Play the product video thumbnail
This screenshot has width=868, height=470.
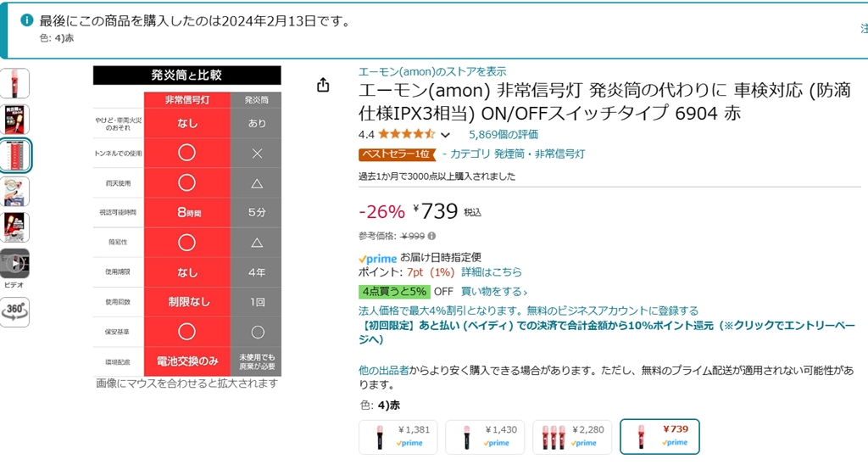[14, 264]
